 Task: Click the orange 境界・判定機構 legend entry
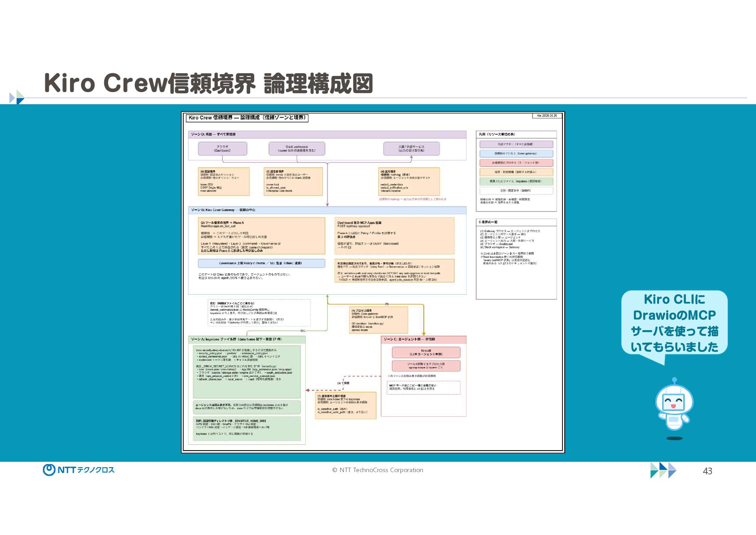point(516,172)
